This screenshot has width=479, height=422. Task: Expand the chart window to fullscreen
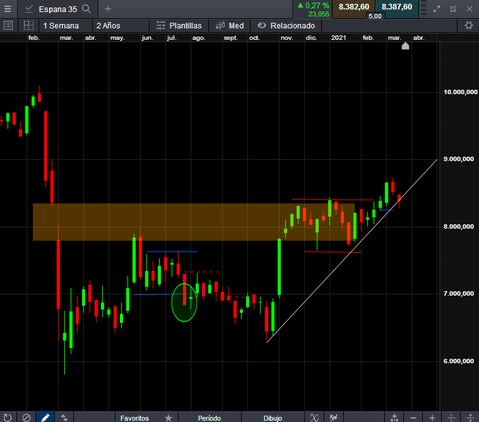coord(436,9)
